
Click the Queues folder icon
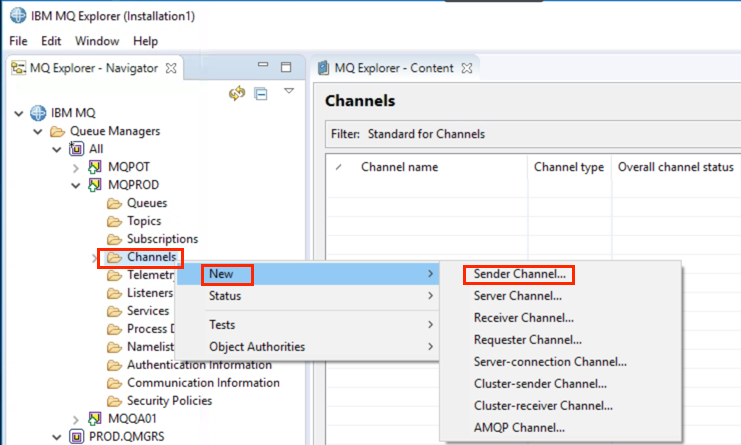pos(114,203)
